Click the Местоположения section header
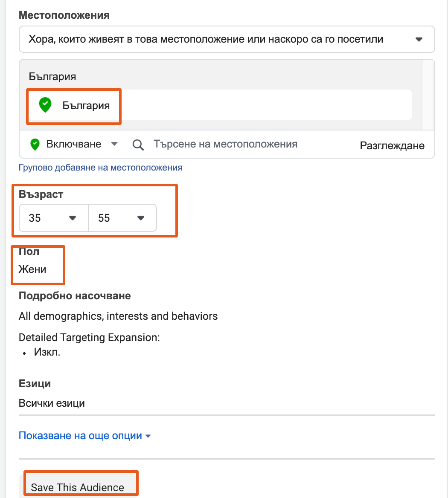Screen dimensions: 448x498 (x=64, y=15)
